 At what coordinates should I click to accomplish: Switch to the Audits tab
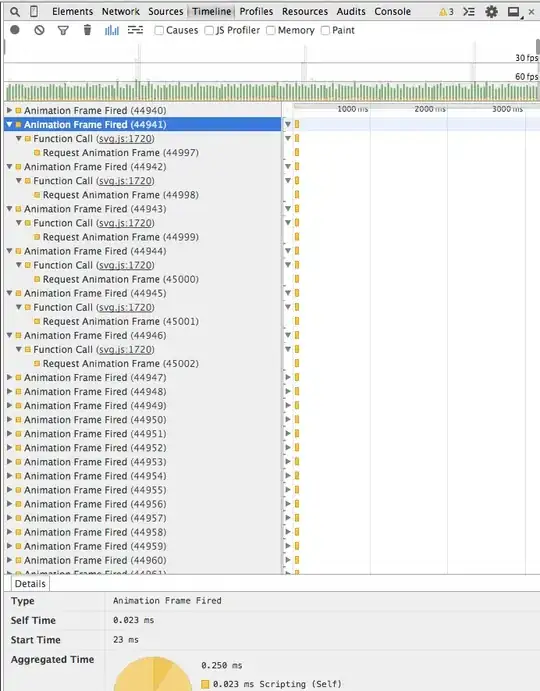pyautogui.click(x=351, y=11)
